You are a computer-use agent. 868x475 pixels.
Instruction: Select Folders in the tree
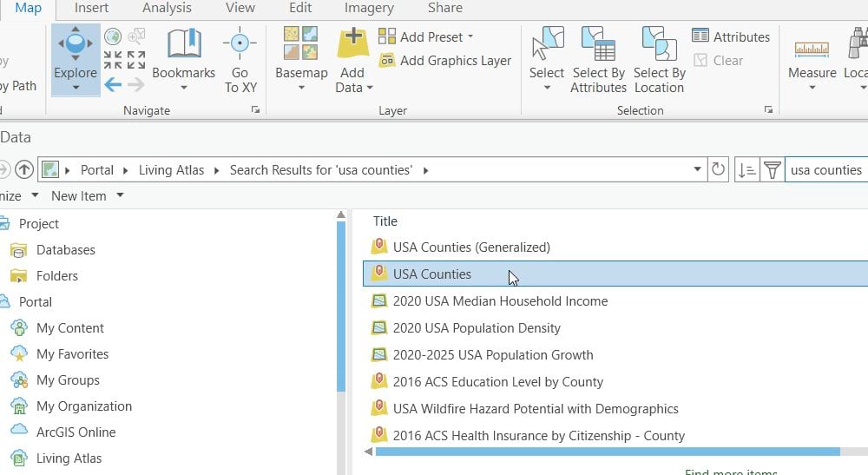[56, 275]
